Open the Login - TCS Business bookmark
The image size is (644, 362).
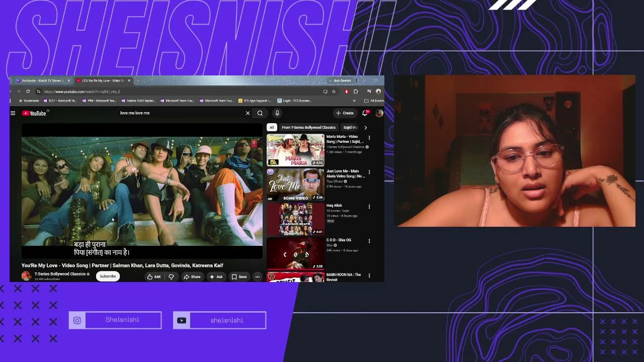[294, 101]
